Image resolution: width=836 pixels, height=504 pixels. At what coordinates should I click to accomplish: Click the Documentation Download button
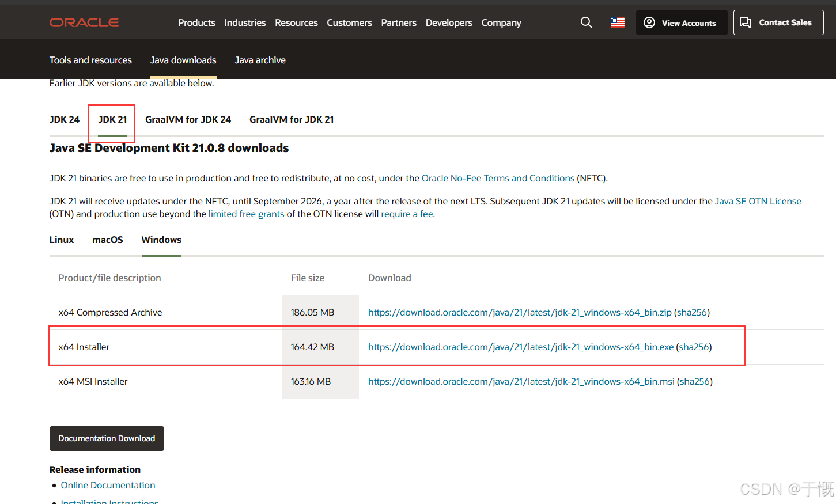click(107, 438)
